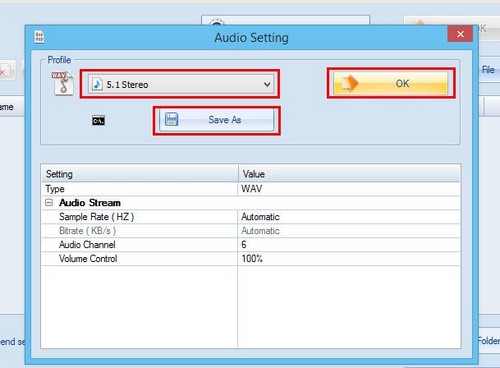Close the Audio Setting dialog

tap(460, 34)
